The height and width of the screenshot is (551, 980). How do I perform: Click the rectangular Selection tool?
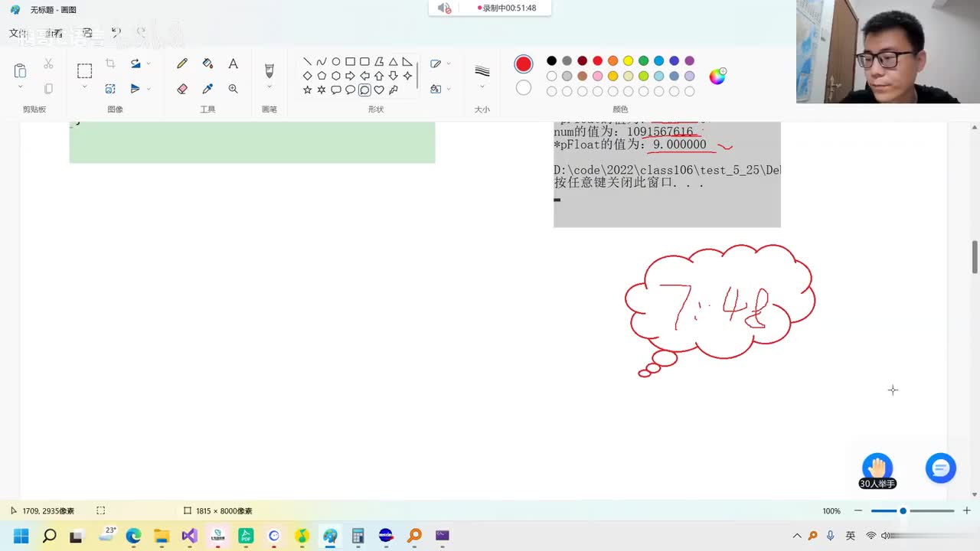pyautogui.click(x=84, y=70)
